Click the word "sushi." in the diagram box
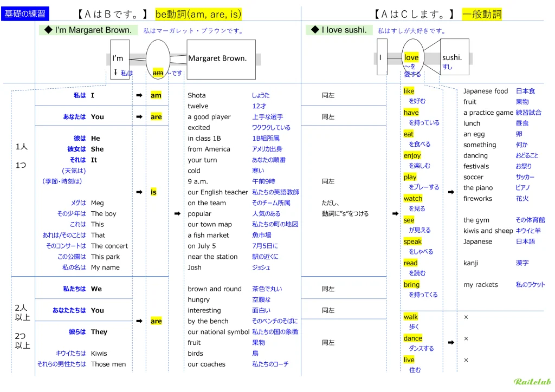 pos(452,57)
